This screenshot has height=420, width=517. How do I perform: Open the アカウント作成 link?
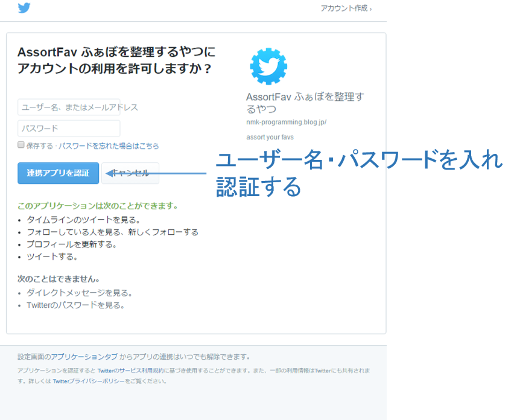click(346, 8)
